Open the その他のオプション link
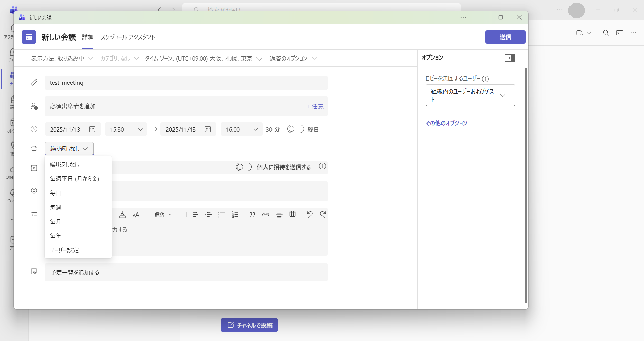 tap(446, 123)
